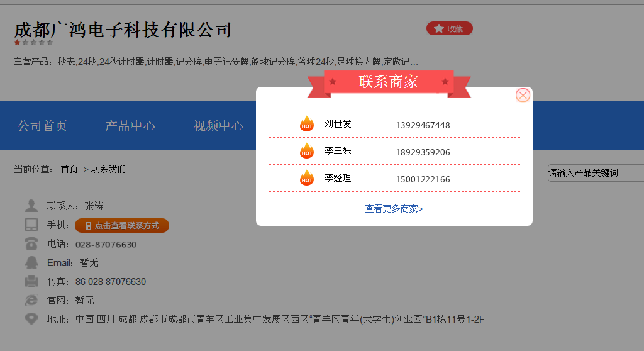
Task: Close the 联系商家 popup dialog
Action: [x=523, y=96]
